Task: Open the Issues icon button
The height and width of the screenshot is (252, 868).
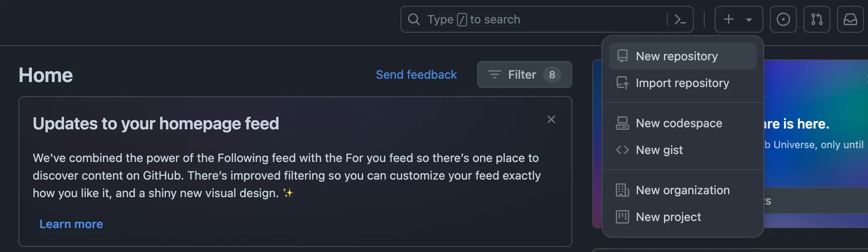Action: [783, 19]
